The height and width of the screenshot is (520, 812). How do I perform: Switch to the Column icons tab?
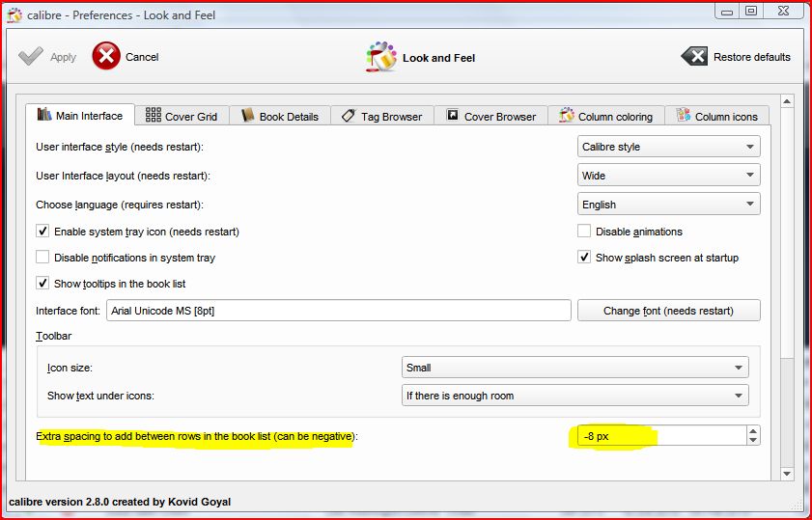coord(717,116)
